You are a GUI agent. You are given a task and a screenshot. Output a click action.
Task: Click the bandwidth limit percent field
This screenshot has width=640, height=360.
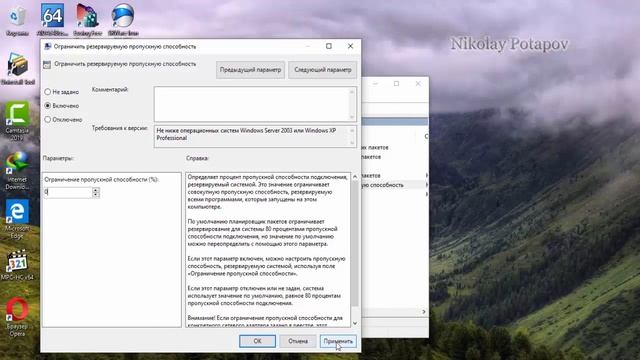(68, 192)
